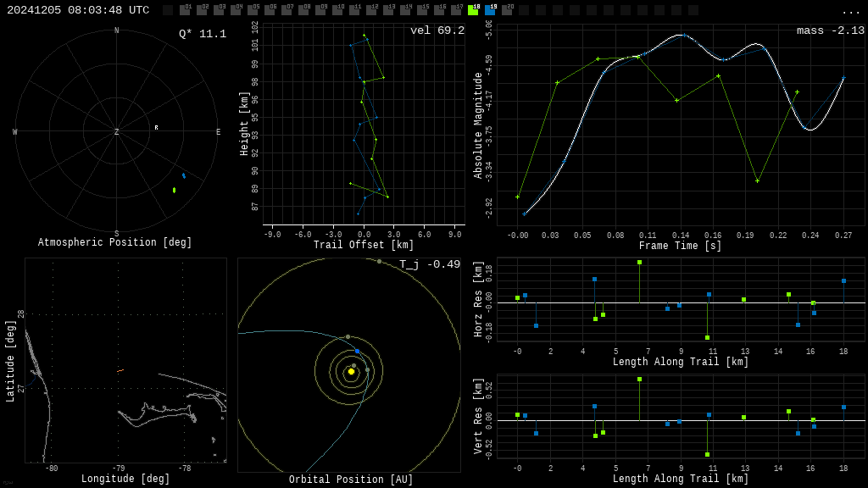Click the UTC timestamp at top left
Image resolution: width=868 pixels, height=488 pixels.
[78, 10]
